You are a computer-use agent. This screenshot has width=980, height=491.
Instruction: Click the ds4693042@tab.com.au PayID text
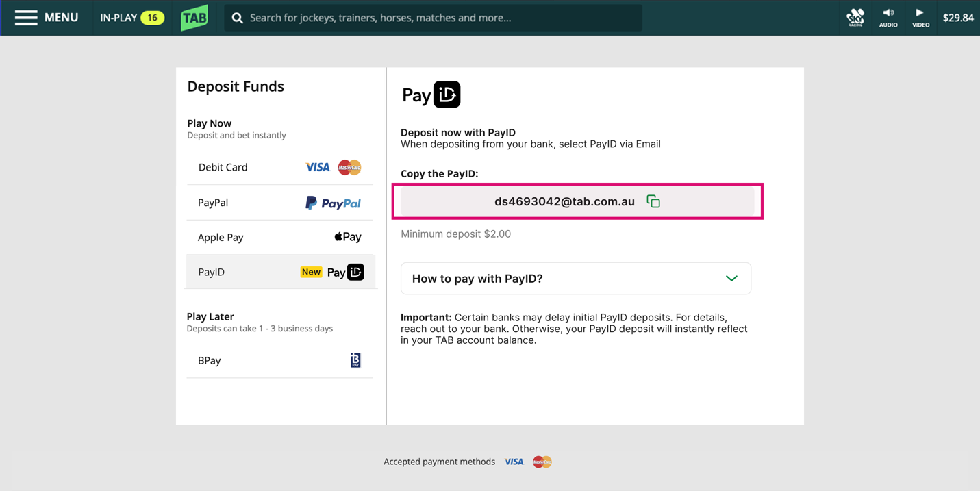tap(564, 201)
